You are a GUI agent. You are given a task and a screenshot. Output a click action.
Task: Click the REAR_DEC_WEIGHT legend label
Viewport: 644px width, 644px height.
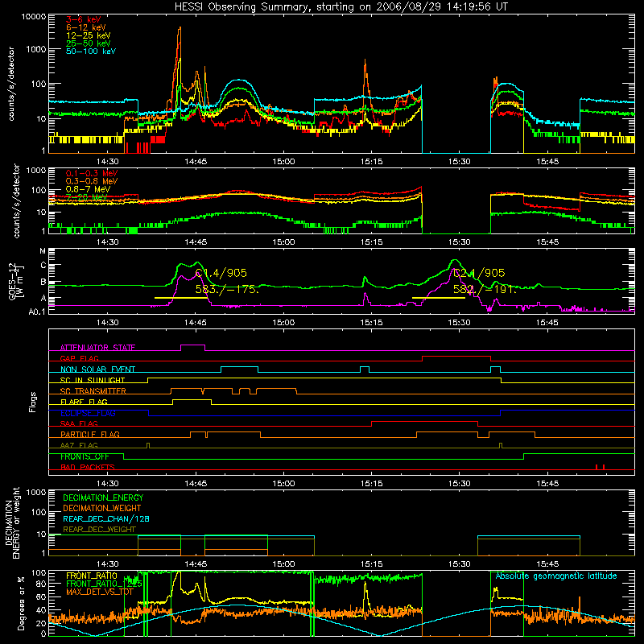click(x=99, y=530)
